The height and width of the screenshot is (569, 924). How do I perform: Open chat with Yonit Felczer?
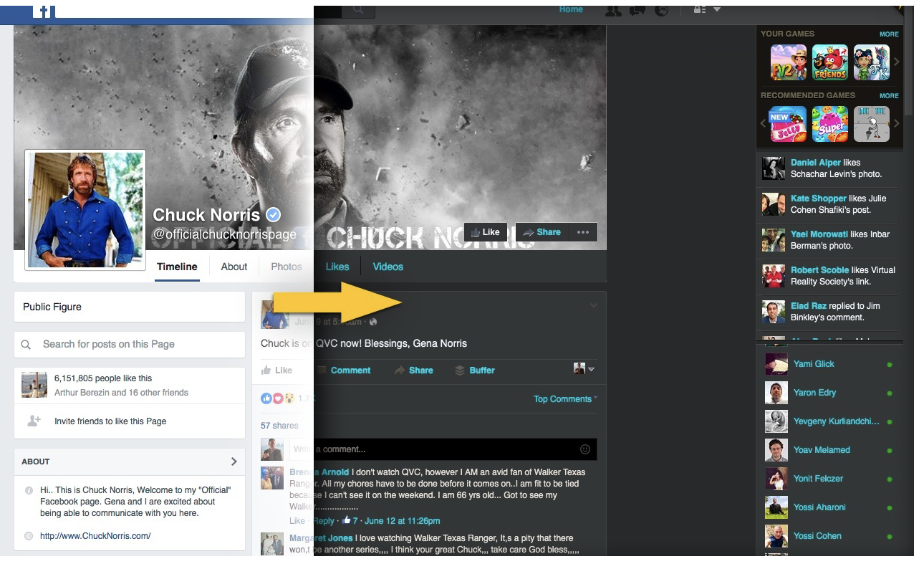tap(829, 479)
